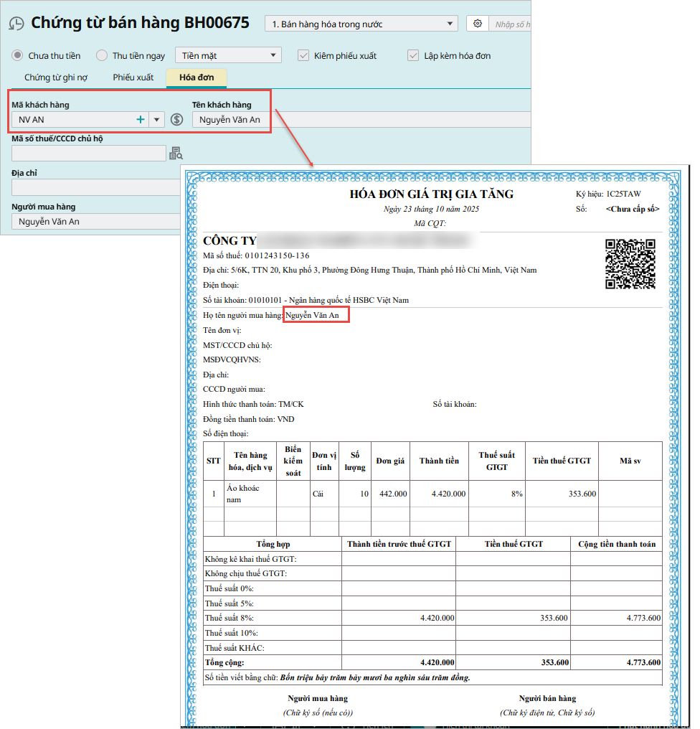
Task: Open the settings gear icon
Action: [x=477, y=24]
